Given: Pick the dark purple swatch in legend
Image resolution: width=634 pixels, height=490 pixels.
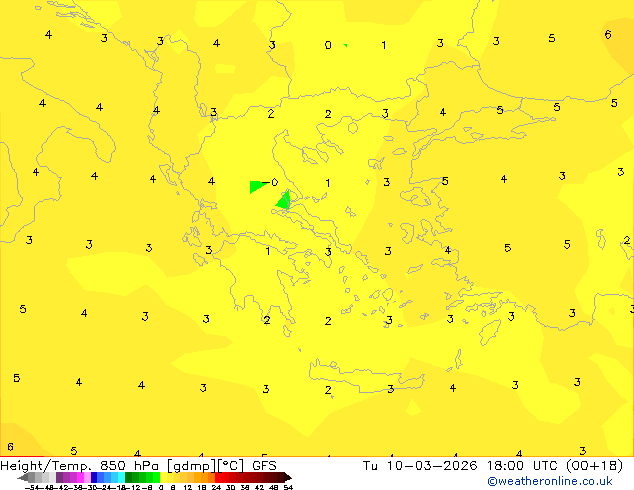Looking at the screenshot, I should pyautogui.click(x=59, y=477).
